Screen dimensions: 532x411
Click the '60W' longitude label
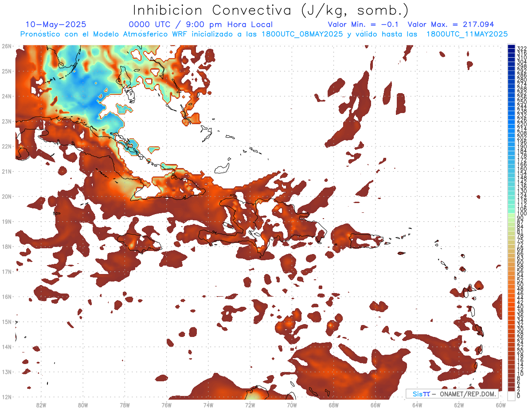tap(501, 405)
